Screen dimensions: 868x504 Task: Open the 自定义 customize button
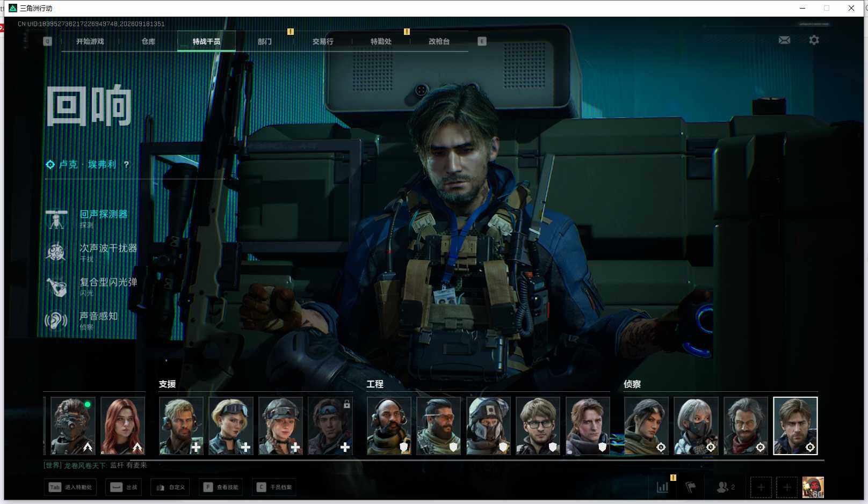[170, 487]
